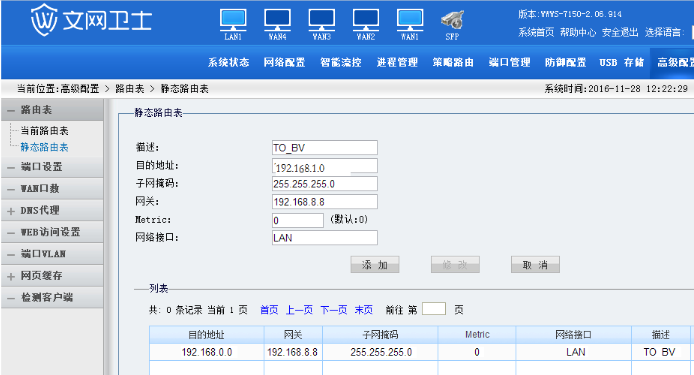
Task: Click the LAN1 port monitor icon
Action: [x=233, y=20]
